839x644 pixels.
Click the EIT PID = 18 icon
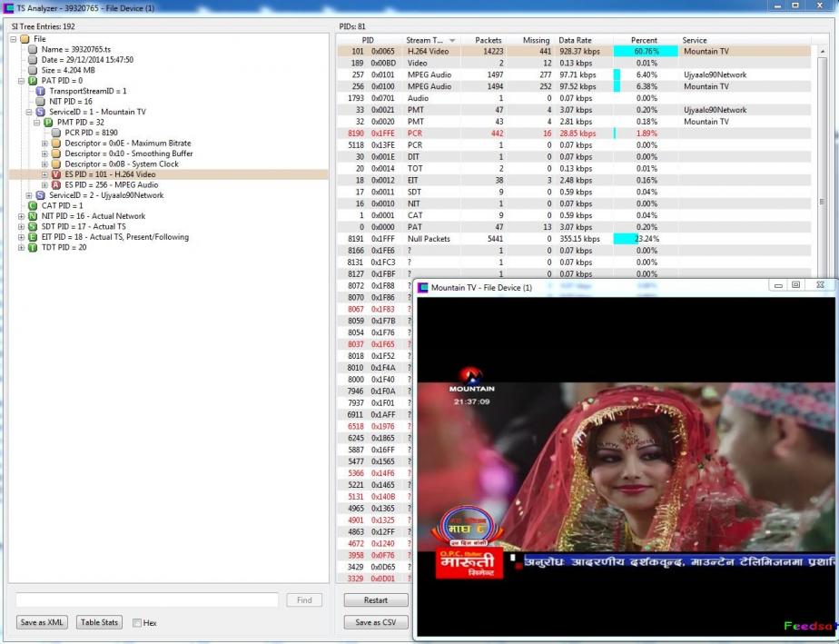pos(33,237)
